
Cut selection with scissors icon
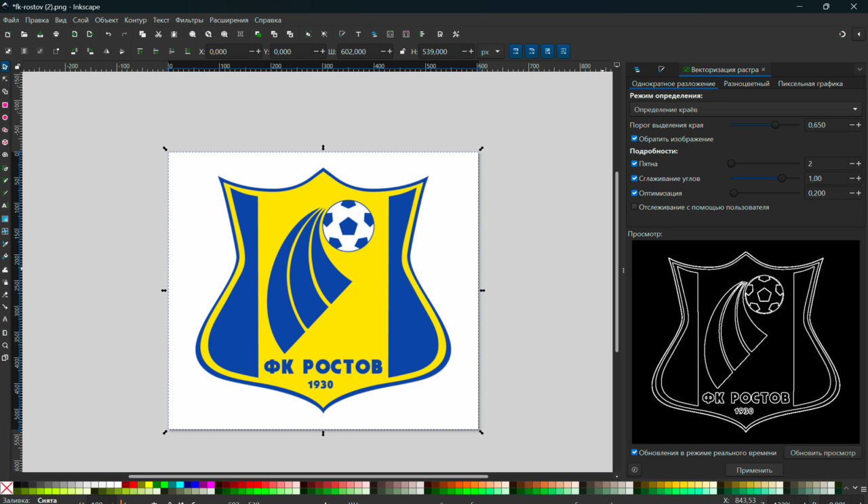158,34
